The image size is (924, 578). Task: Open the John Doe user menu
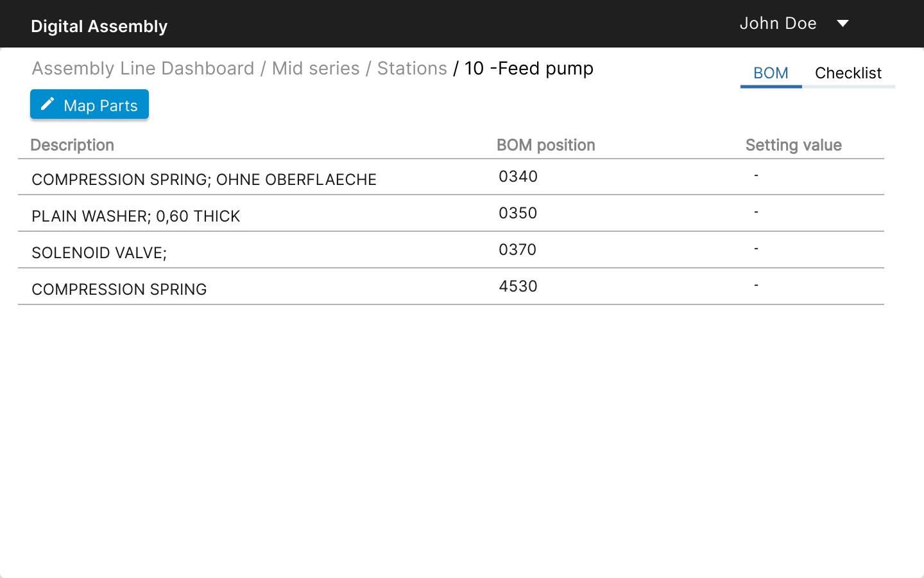click(778, 23)
